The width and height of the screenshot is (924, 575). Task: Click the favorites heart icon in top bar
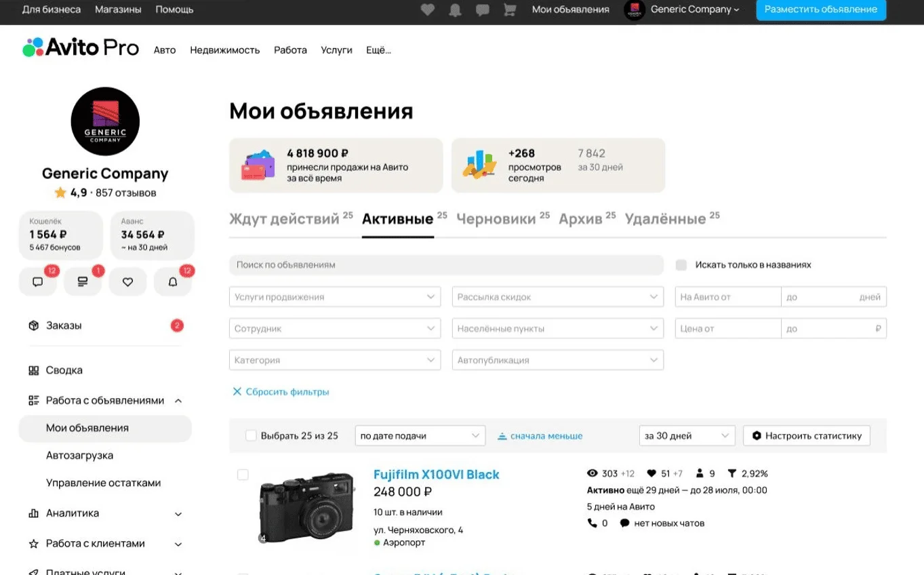coord(428,9)
